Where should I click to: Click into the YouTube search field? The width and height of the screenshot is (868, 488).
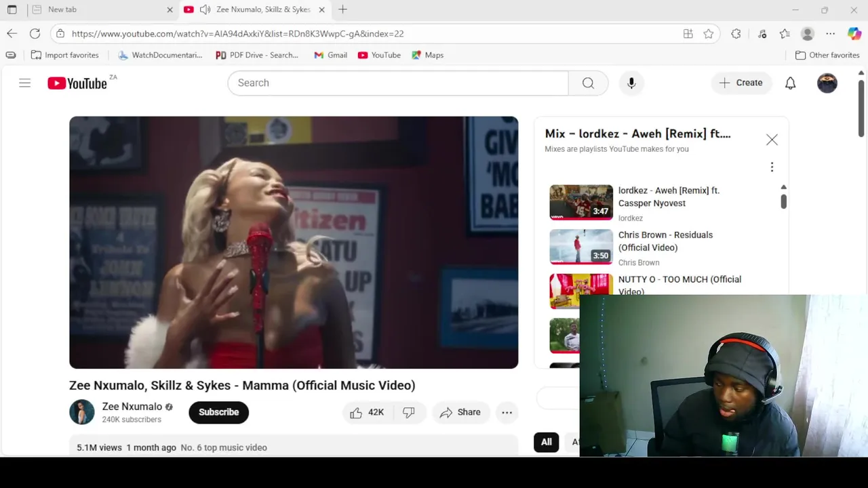[398, 83]
